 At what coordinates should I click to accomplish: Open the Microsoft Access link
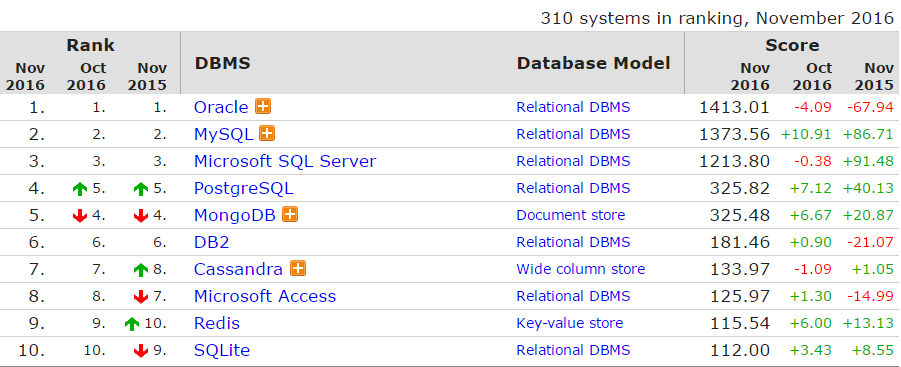click(265, 296)
